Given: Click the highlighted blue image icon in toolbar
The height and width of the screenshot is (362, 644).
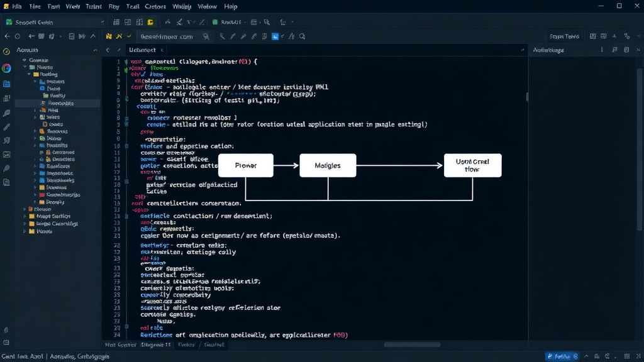Looking at the screenshot, I should point(275,36).
